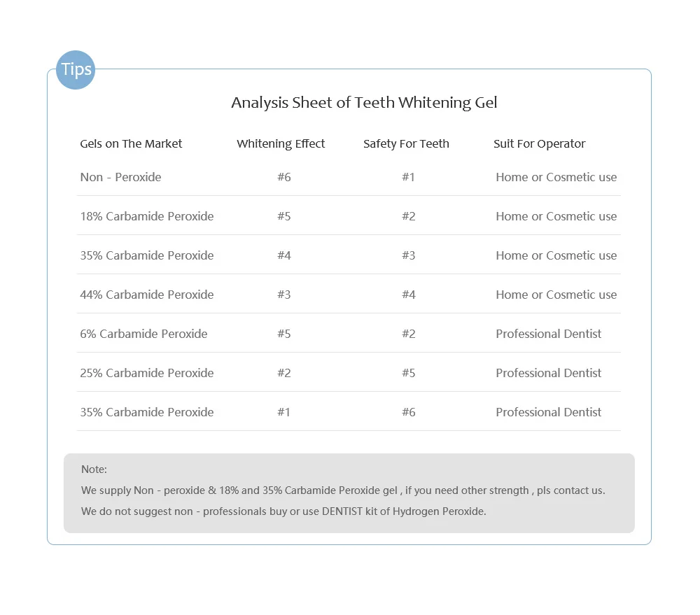Click safety rank #6 in the last row
Image resolution: width=700 pixels, height=615 pixels.
point(409,412)
